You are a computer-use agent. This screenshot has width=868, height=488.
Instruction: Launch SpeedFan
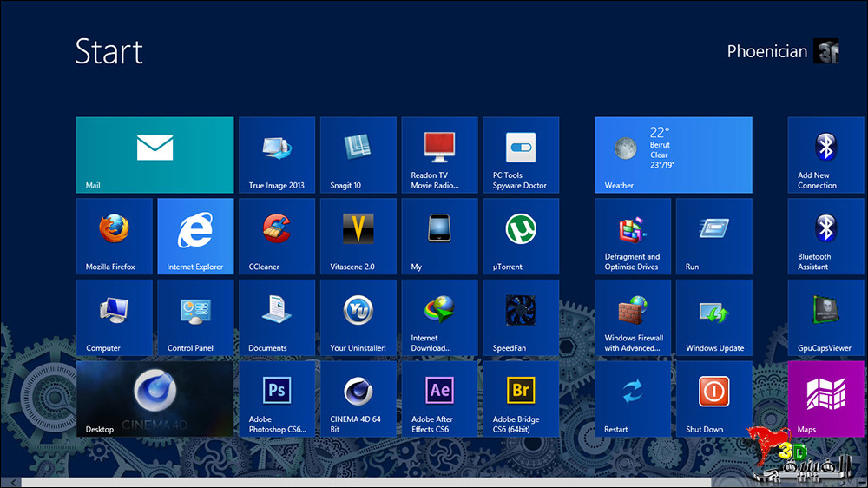tap(521, 318)
